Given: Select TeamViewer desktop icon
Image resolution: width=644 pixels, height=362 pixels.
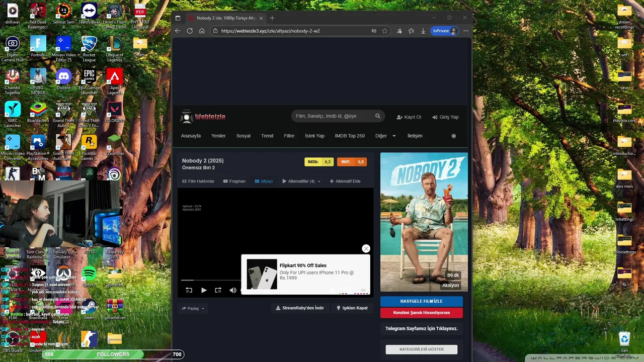Looking at the screenshot, I should [x=89, y=14].
